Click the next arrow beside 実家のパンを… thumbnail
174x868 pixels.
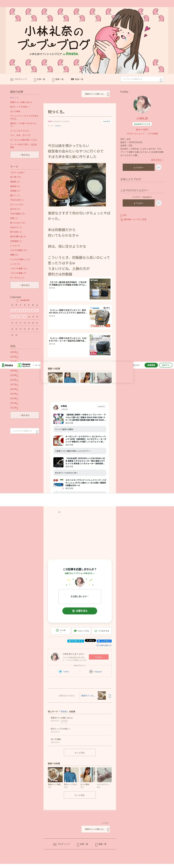[110, 696]
